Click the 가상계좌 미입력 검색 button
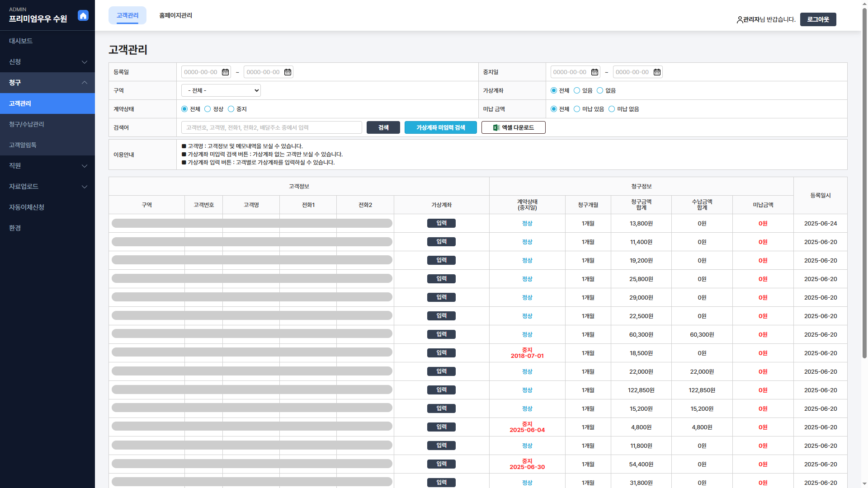The image size is (868, 488). tap(440, 128)
